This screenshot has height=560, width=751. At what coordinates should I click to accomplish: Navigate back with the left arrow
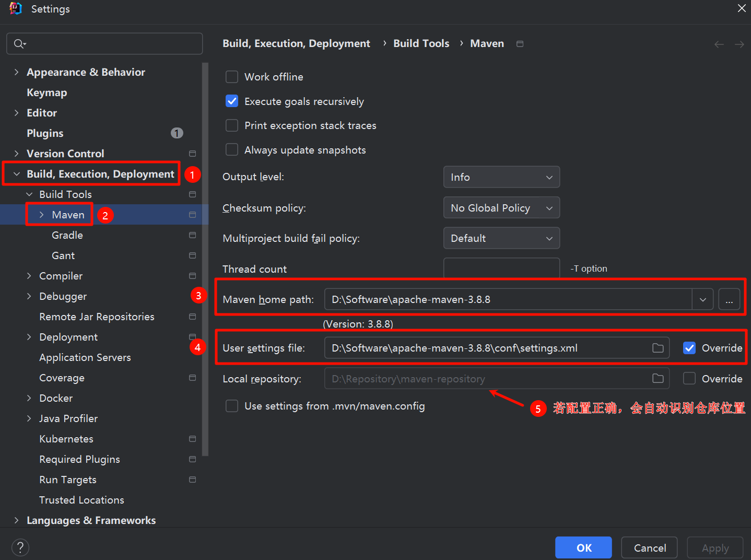click(x=719, y=44)
